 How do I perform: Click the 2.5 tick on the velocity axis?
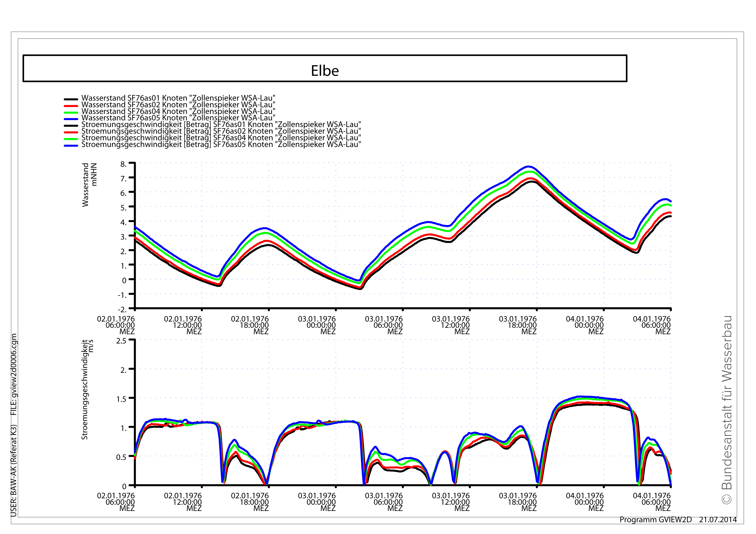pos(121,341)
